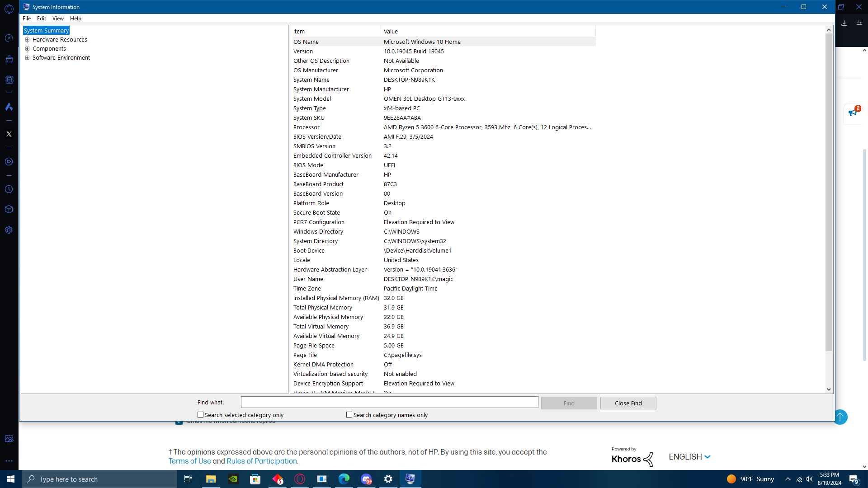Open Opera sidebar Settings gear
Screen dimensions: 868x488
pos(9,230)
